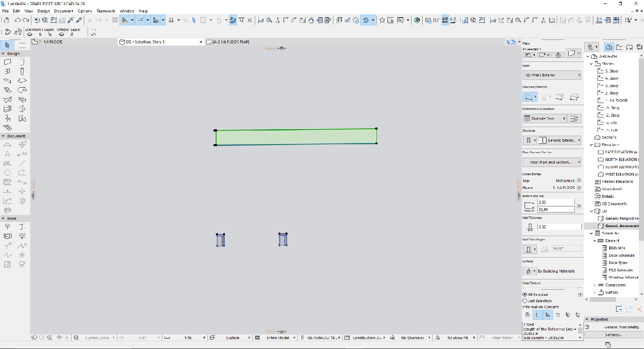This screenshot has height=349, width=644.
Task: Select the All Selected radio button
Action: [525, 294]
